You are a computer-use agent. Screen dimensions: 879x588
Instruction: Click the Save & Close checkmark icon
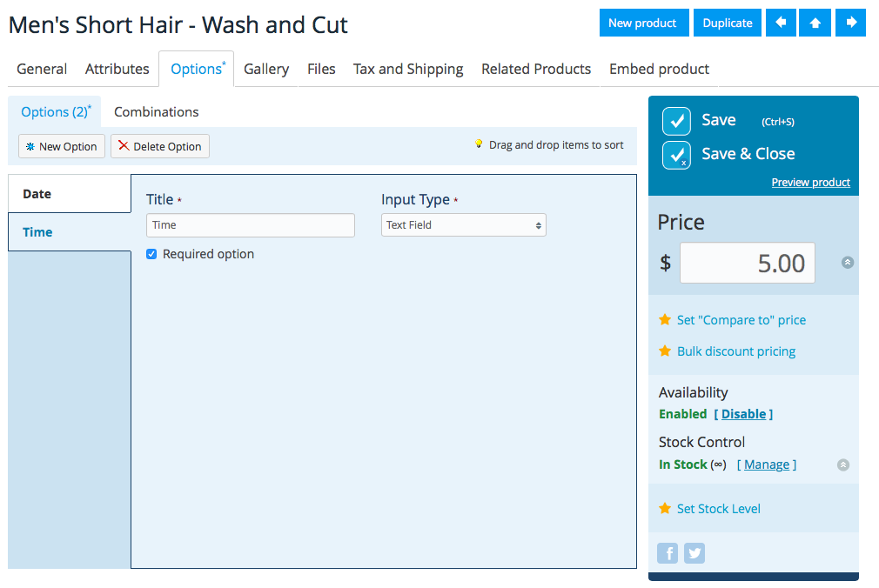pyautogui.click(x=676, y=156)
